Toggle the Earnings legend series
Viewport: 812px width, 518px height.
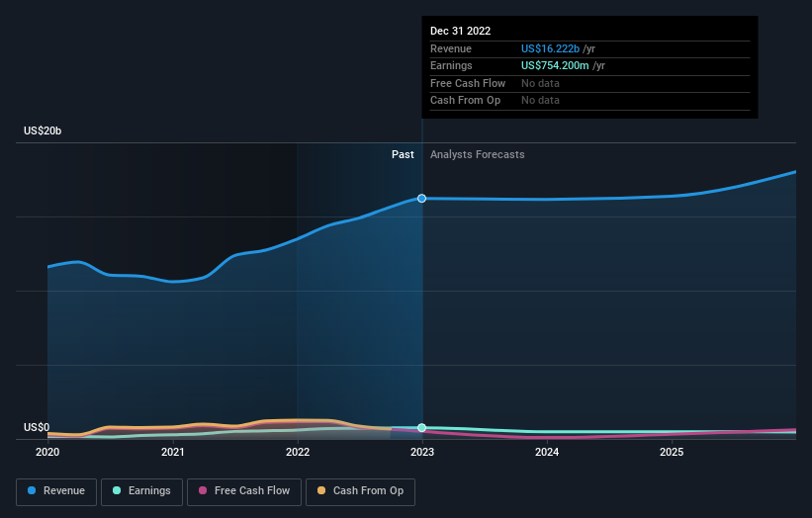coord(141,491)
